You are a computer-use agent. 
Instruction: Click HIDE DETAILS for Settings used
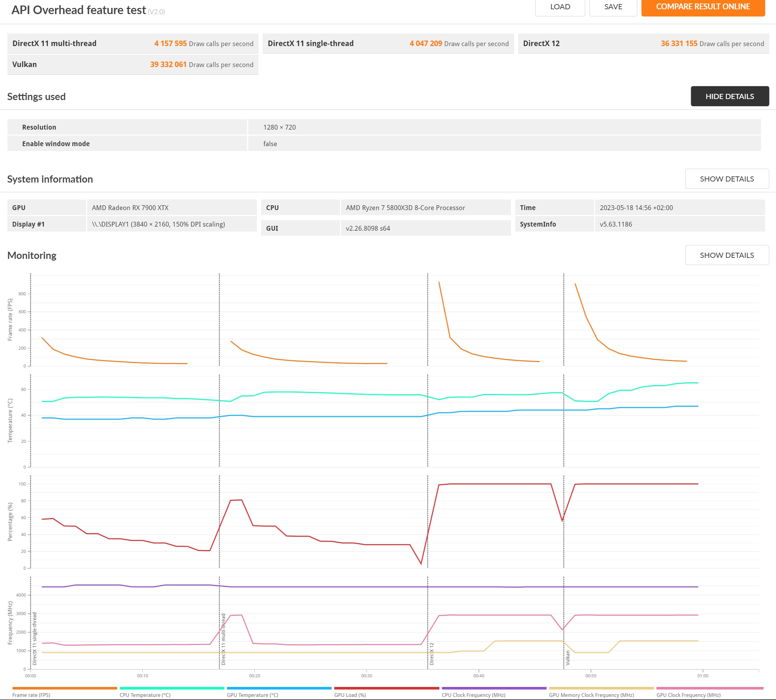coord(730,96)
